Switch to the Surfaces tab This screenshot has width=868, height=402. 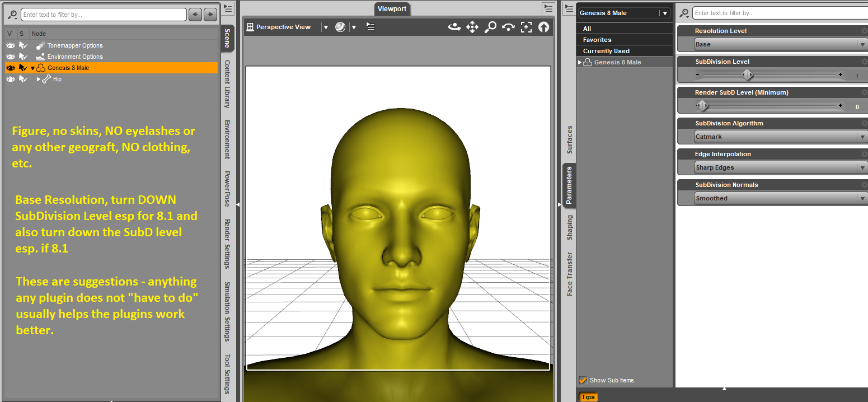[569, 139]
